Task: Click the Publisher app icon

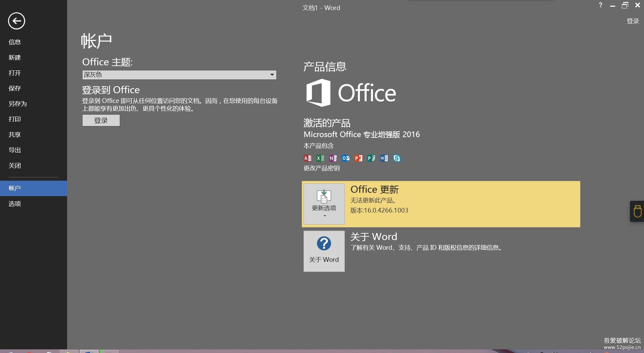Action: pyautogui.click(x=371, y=158)
